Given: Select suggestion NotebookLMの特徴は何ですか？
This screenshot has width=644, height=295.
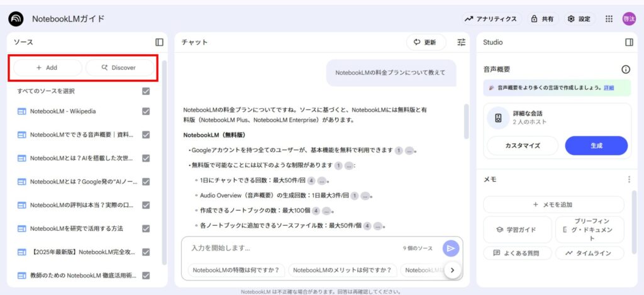Looking at the screenshot, I should [x=236, y=270].
